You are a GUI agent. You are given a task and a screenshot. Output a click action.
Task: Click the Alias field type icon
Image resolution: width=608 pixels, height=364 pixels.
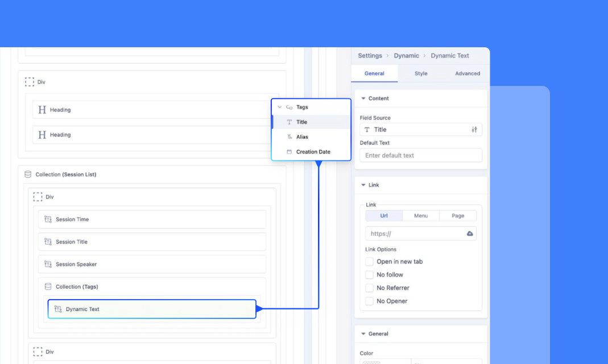289,137
